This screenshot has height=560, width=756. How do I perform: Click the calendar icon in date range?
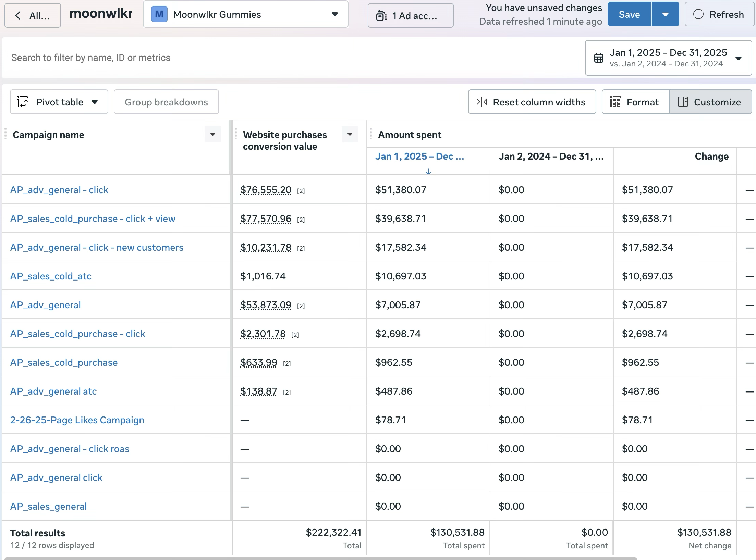coord(599,58)
